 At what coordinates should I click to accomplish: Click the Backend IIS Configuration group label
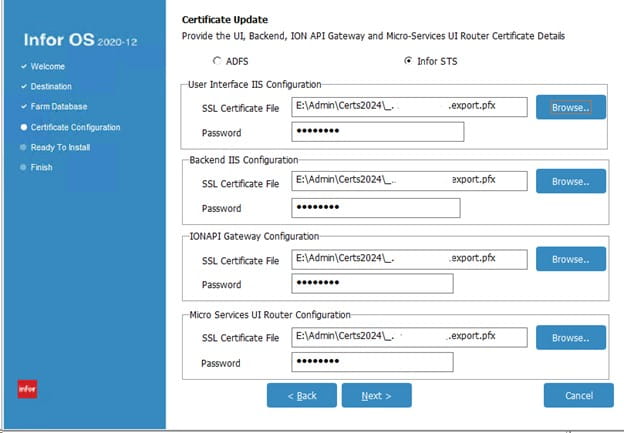(x=244, y=160)
